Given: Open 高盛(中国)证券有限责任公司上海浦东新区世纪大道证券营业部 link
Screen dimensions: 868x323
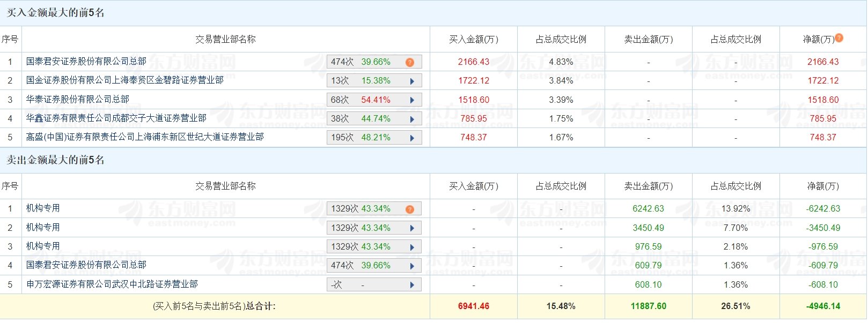Looking at the screenshot, I should 145,137.
